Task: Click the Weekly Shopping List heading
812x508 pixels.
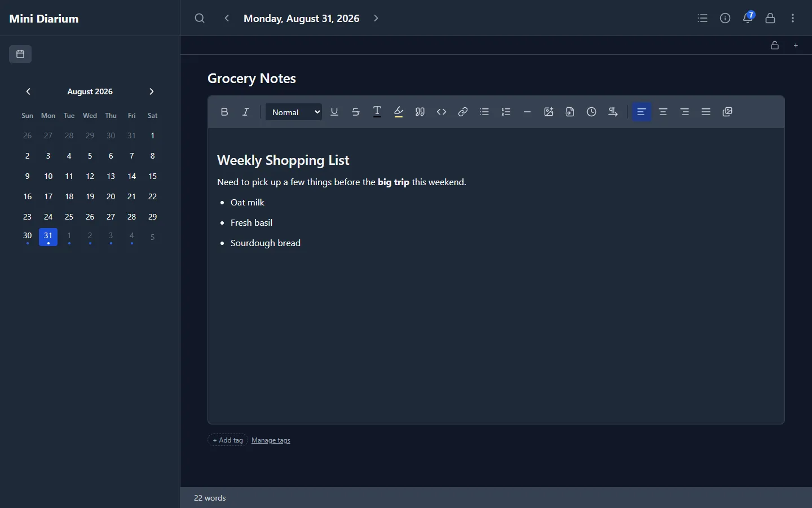Action: tap(283, 160)
